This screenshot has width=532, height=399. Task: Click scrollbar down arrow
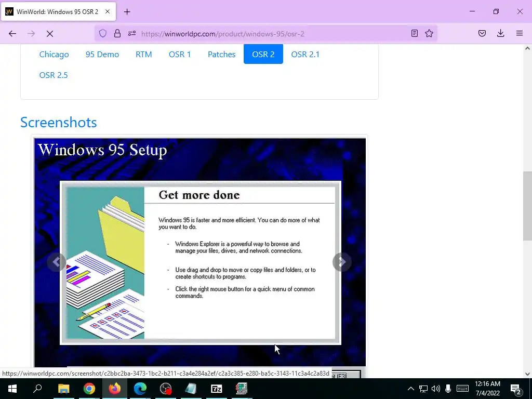click(527, 374)
